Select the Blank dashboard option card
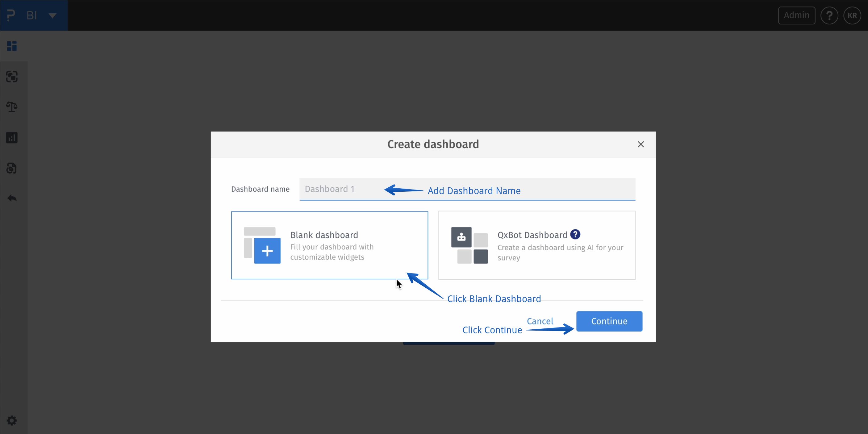The height and width of the screenshot is (434, 868). pyautogui.click(x=329, y=245)
